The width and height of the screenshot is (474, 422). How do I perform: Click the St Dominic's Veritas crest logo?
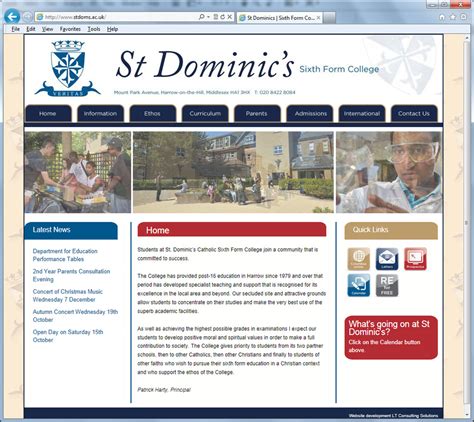[67, 68]
